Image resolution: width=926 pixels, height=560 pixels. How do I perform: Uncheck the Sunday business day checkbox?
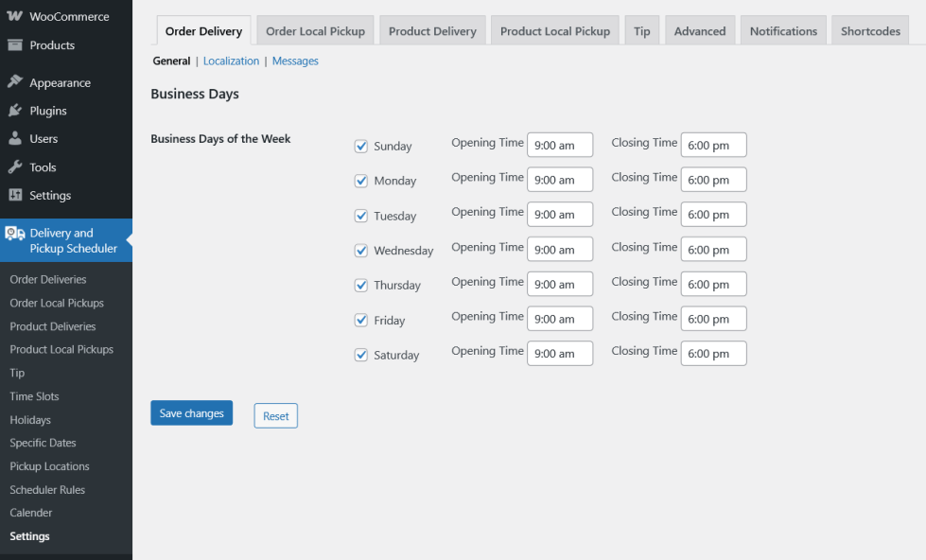click(360, 146)
